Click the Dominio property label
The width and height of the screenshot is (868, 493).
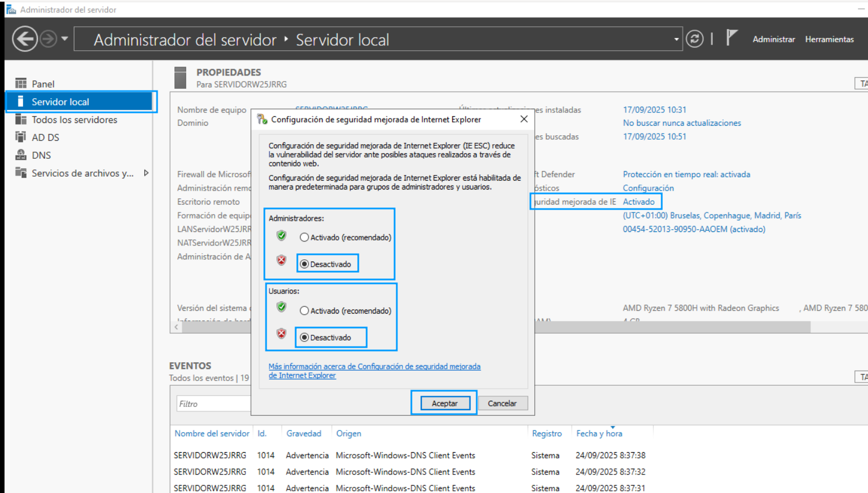tap(193, 123)
